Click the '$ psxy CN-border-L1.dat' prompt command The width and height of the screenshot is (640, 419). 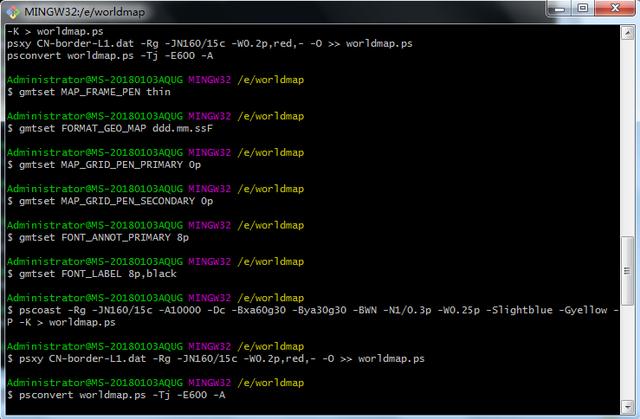pyautogui.click(x=216, y=359)
